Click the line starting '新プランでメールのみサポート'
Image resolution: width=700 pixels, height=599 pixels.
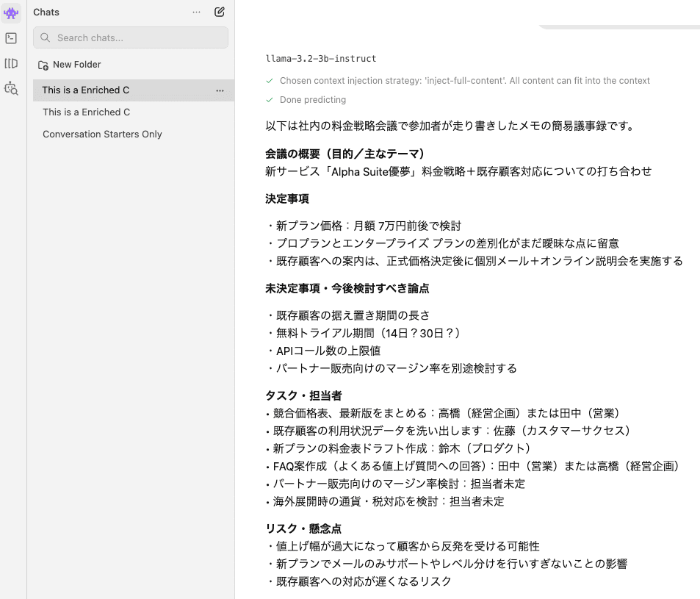447,564
